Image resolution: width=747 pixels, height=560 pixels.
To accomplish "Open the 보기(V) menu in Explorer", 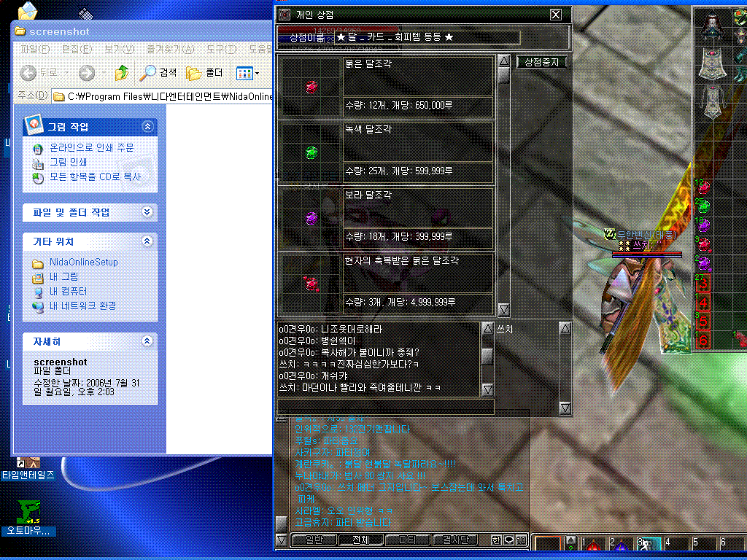I will click(119, 49).
